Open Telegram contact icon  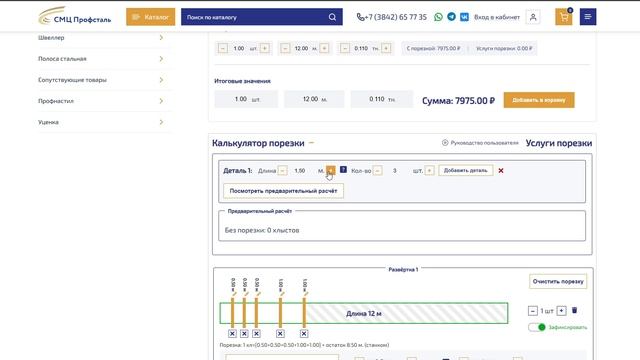point(451,17)
